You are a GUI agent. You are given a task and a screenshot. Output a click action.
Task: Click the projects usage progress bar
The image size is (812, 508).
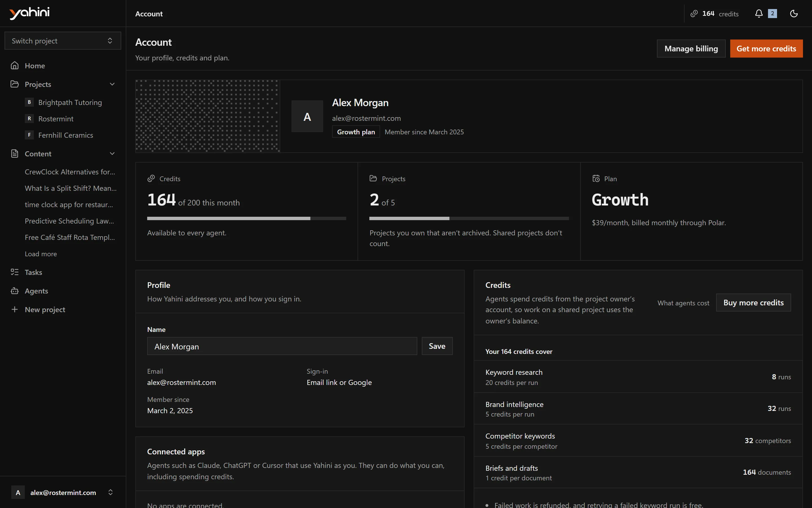469,218
